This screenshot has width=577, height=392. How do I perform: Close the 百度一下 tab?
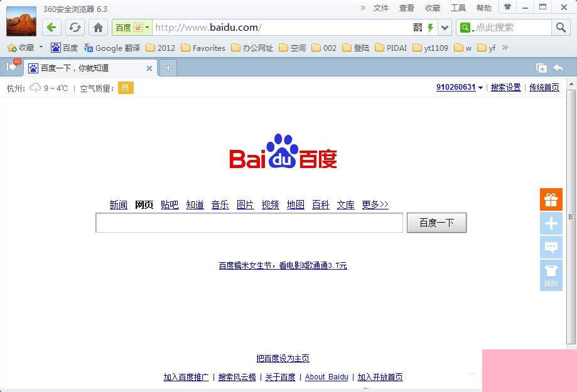(x=149, y=68)
